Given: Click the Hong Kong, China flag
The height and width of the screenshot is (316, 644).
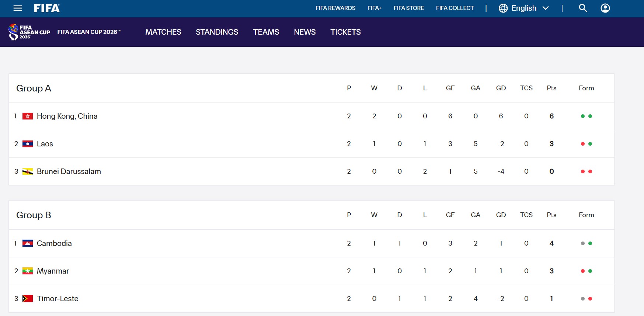Looking at the screenshot, I should pyautogui.click(x=28, y=116).
